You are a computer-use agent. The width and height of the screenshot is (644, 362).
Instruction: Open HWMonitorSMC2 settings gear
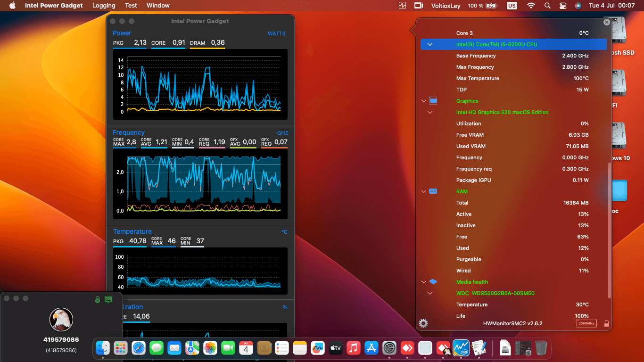423,323
